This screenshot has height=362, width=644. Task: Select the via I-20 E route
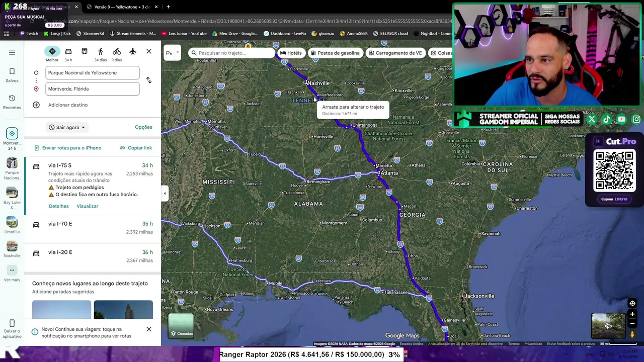[x=93, y=256]
